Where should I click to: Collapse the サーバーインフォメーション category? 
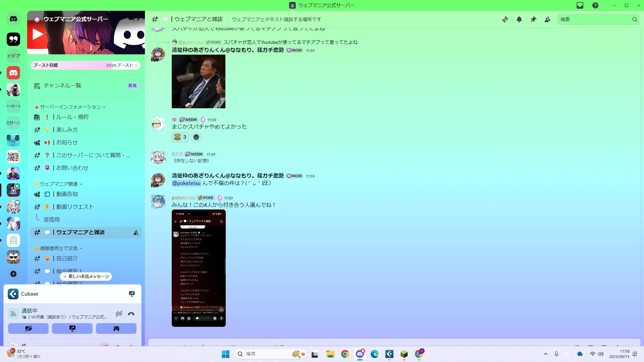tap(70, 107)
